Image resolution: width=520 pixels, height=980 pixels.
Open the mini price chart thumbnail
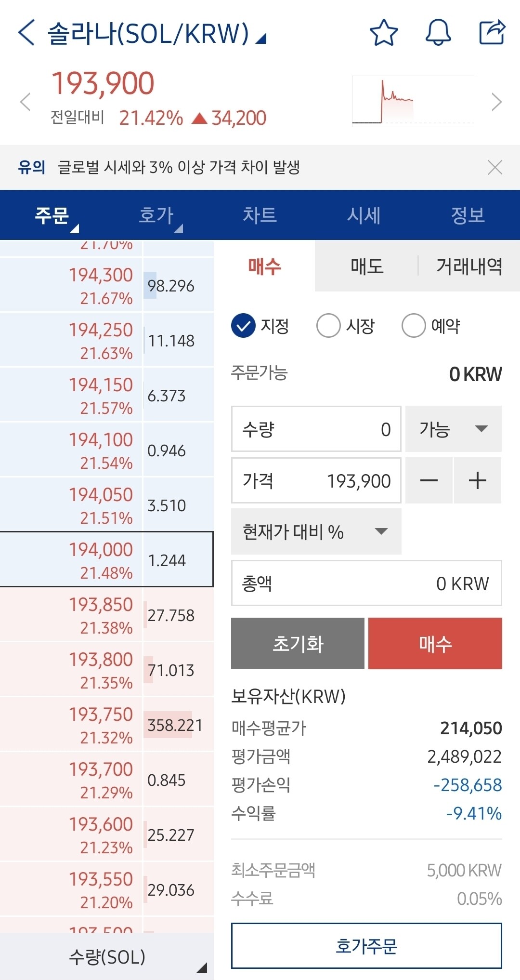click(412, 100)
